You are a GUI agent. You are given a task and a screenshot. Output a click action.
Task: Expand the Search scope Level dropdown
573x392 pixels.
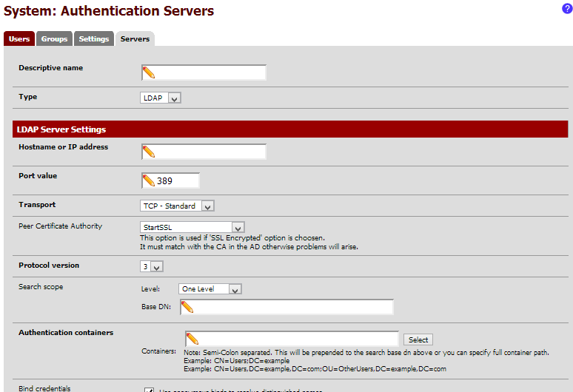(x=210, y=289)
